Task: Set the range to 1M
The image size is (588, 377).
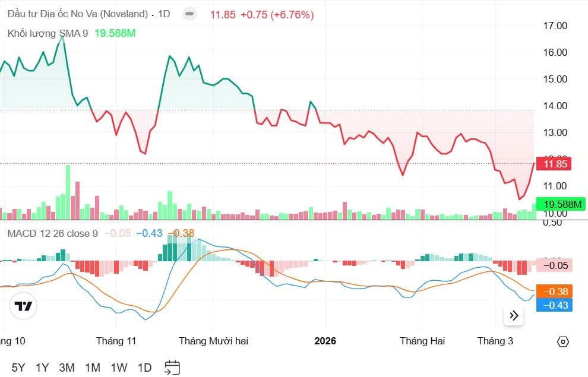Action: tap(92, 368)
